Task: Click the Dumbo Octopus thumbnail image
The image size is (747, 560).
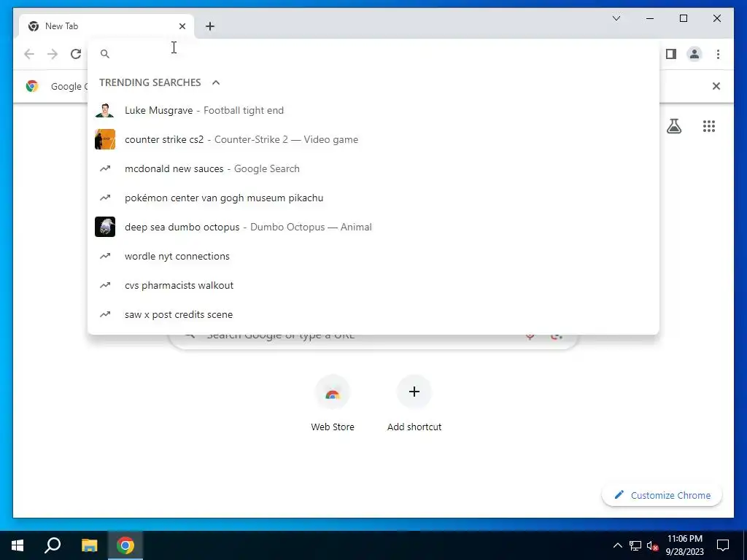Action: (x=105, y=227)
